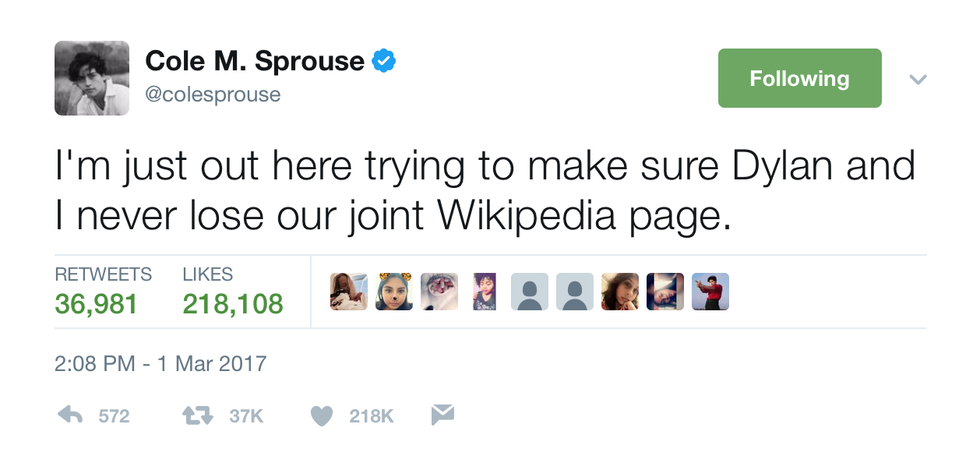Open Cole M. Sprouse profile photo

(x=92, y=78)
